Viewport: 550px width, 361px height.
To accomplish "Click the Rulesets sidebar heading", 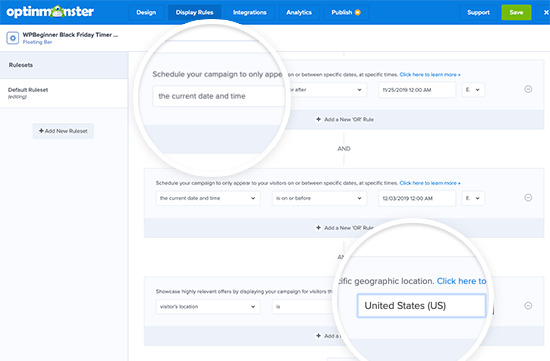I will [21, 65].
